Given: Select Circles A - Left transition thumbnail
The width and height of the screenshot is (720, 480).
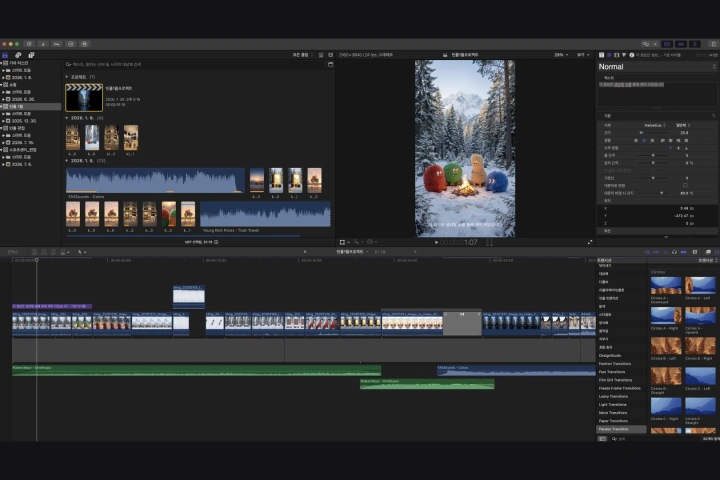Looking at the screenshot, I should click(700, 285).
